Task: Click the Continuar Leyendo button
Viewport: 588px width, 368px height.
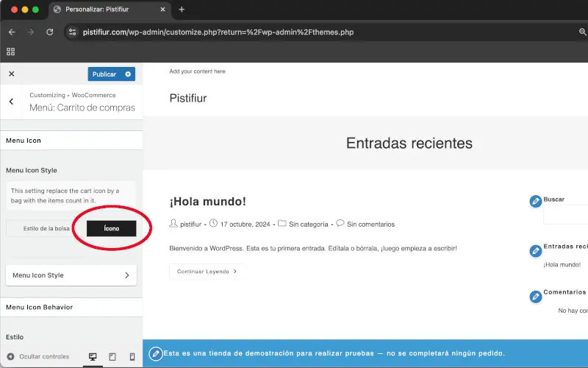Action: (x=207, y=272)
